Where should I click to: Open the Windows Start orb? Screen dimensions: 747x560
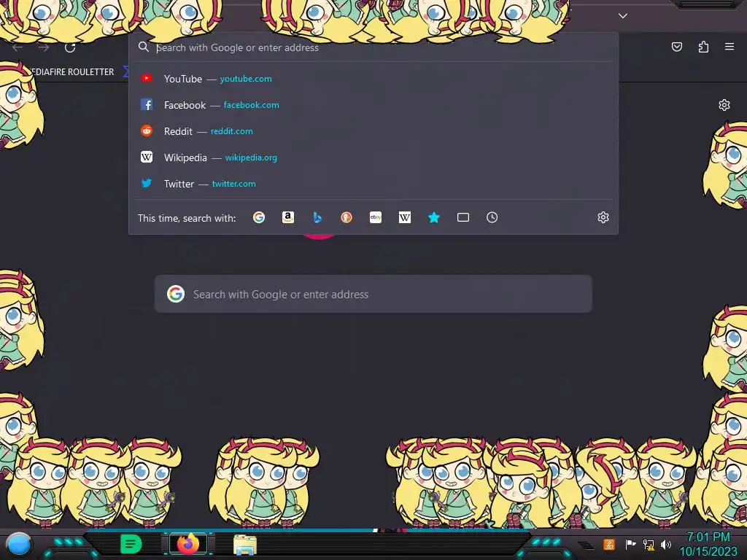click(x=19, y=544)
